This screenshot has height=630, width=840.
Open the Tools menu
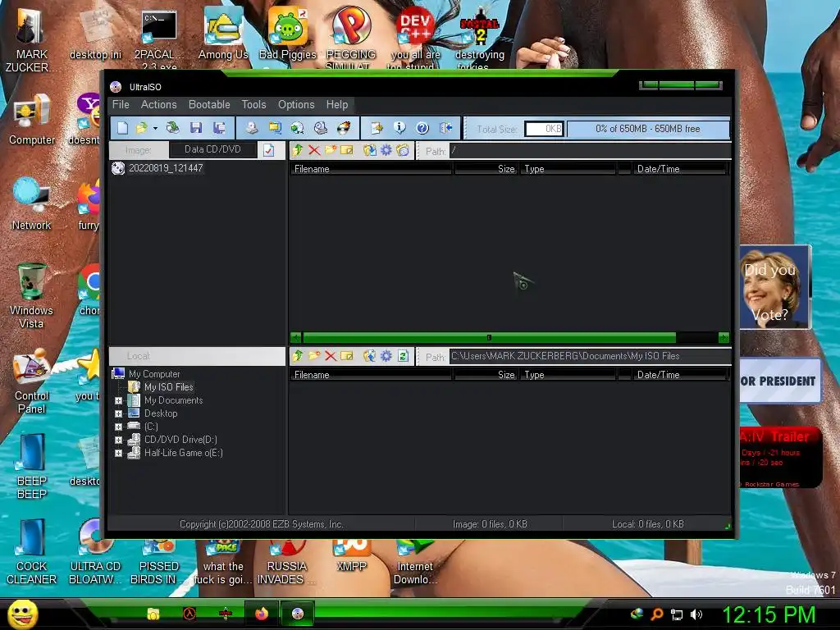tap(253, 104)
